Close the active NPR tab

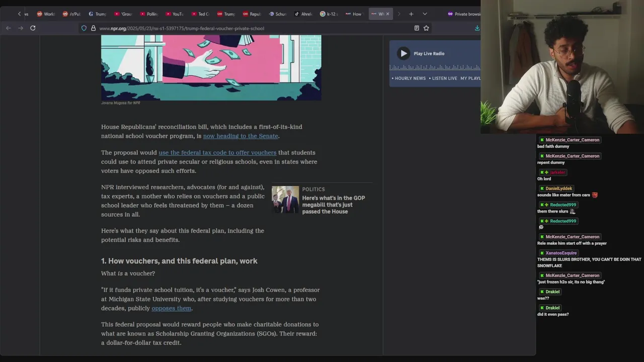387,14
